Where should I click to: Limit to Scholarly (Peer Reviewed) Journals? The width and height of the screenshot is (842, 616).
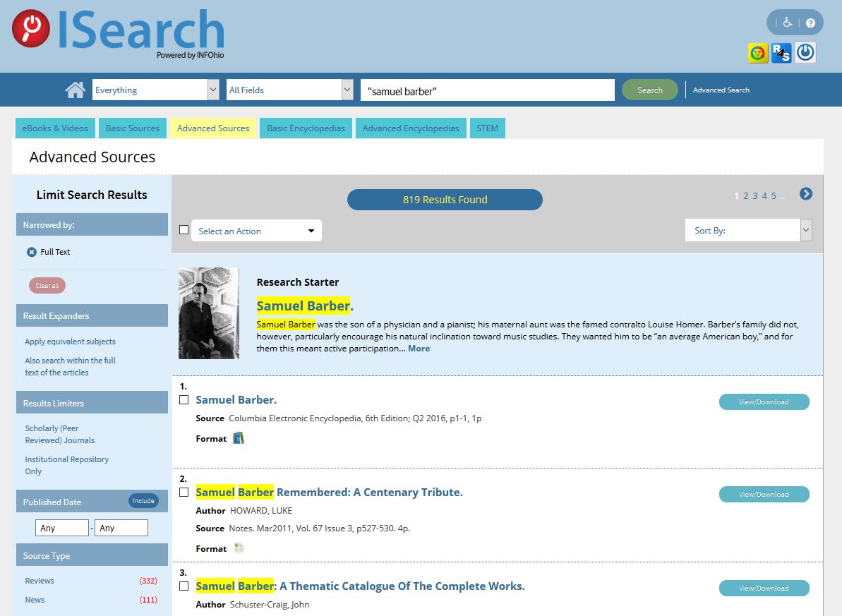59,434
